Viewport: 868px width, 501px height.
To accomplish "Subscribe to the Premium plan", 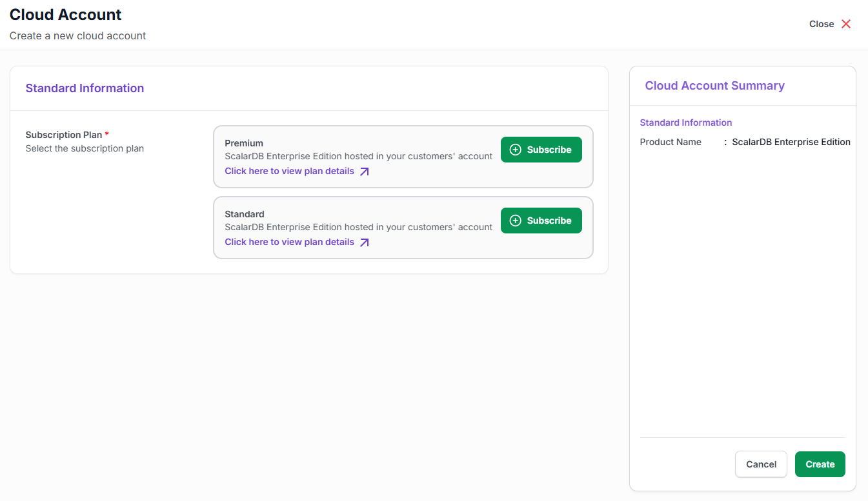I will (x=541, y=149).
